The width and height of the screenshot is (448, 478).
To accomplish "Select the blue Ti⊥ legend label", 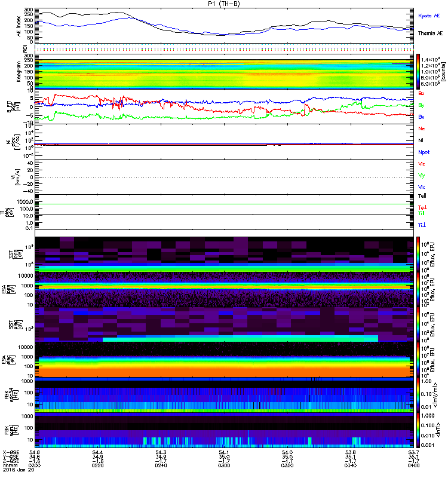I will click(x=422, y=225).
